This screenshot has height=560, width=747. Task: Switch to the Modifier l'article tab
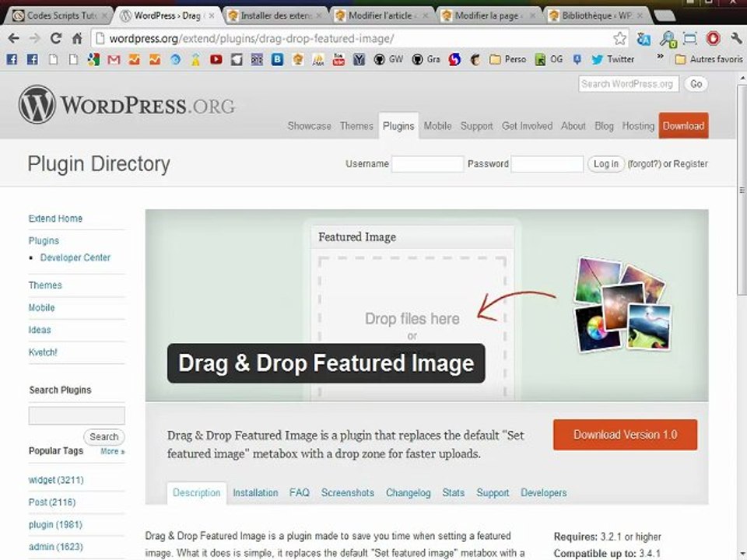tap(383, 16)
